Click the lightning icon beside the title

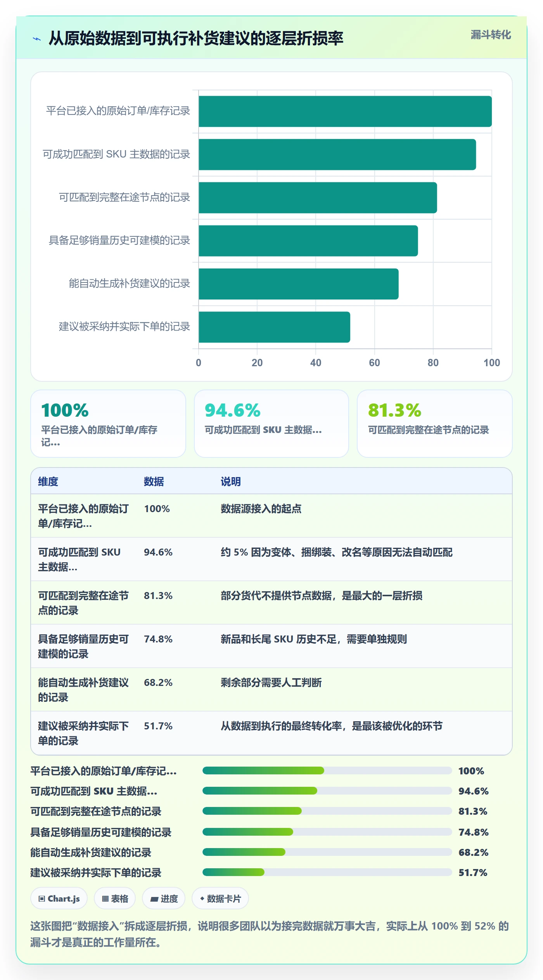click(37, 39)
